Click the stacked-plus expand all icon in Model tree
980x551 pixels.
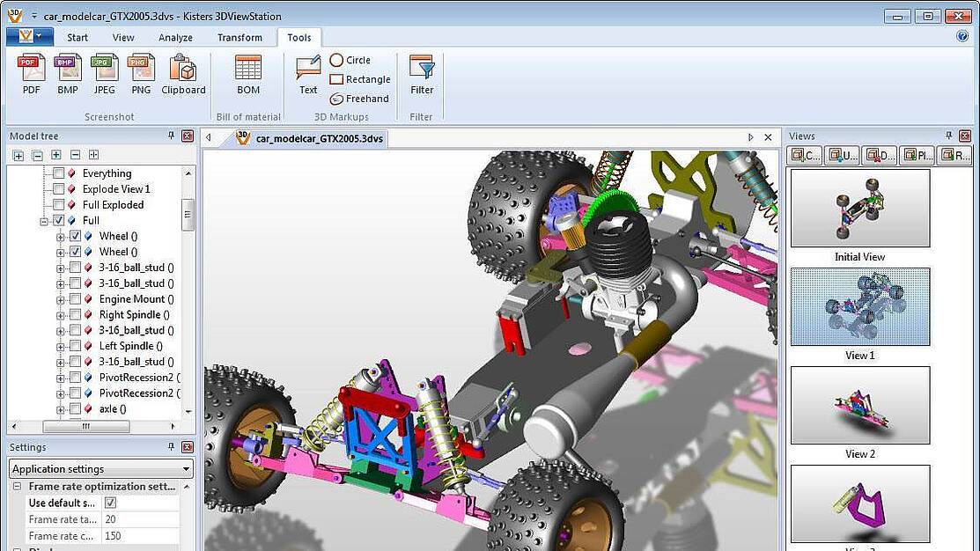tap(18, 155)
